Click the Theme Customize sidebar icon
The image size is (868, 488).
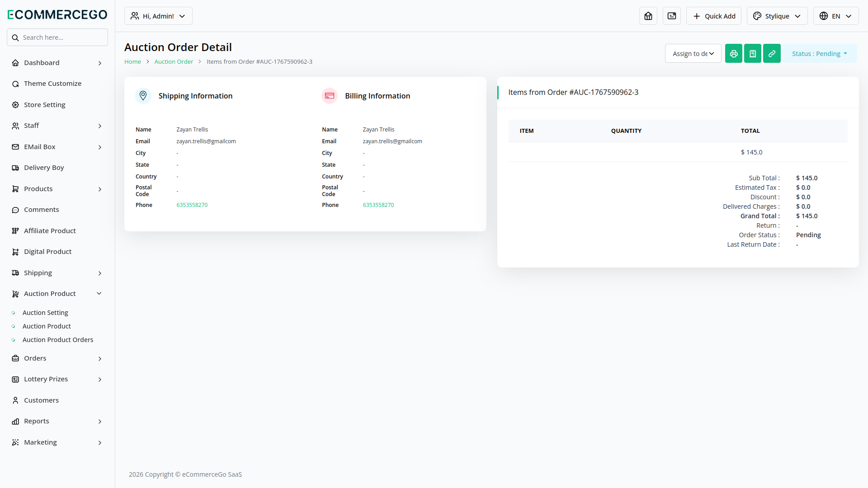pyautogui.click(x=15, y=84)
